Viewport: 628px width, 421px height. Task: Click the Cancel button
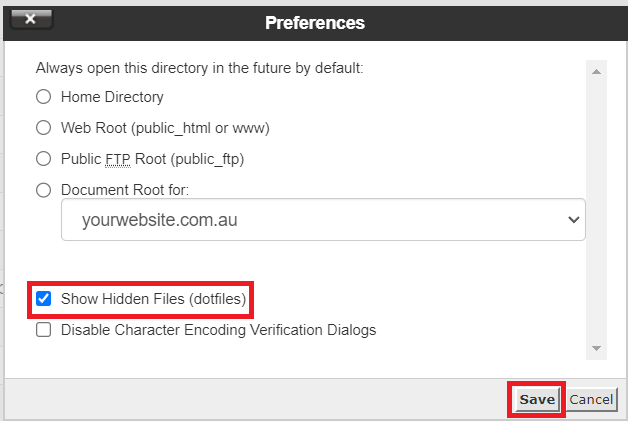pyautogui.click(x=591, y=399)
